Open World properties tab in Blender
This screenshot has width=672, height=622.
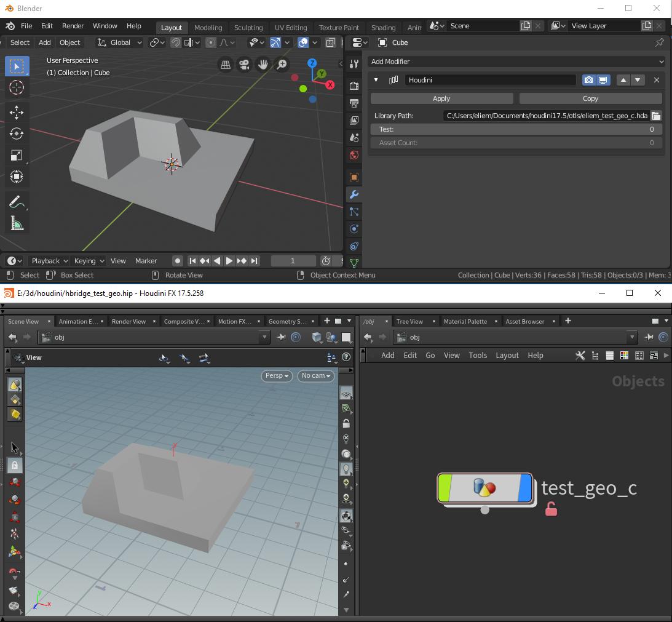coord(354,155)
